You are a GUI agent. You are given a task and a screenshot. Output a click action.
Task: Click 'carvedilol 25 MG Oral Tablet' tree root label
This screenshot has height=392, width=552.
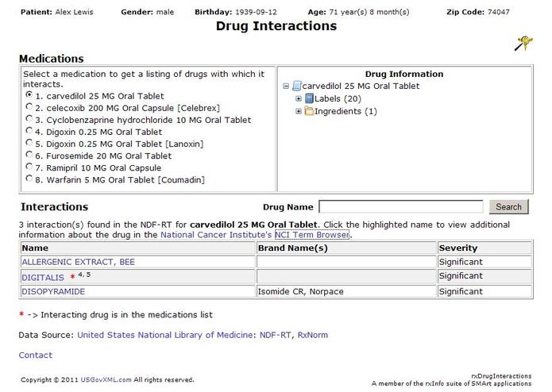[x=361, y=86]
